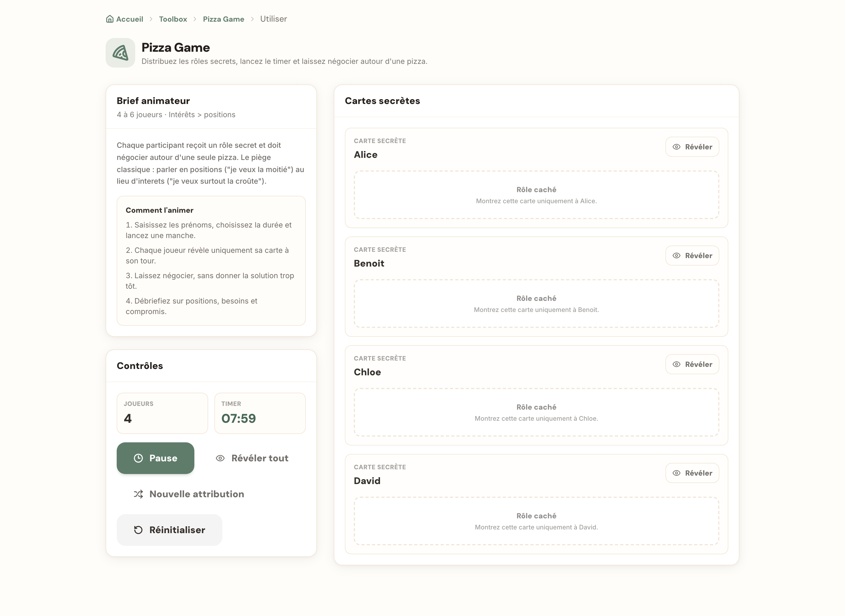Viewport: 845px width, 616px height.
Task: Click Chloe's hidden role placeholder
Action: (536, 412)
